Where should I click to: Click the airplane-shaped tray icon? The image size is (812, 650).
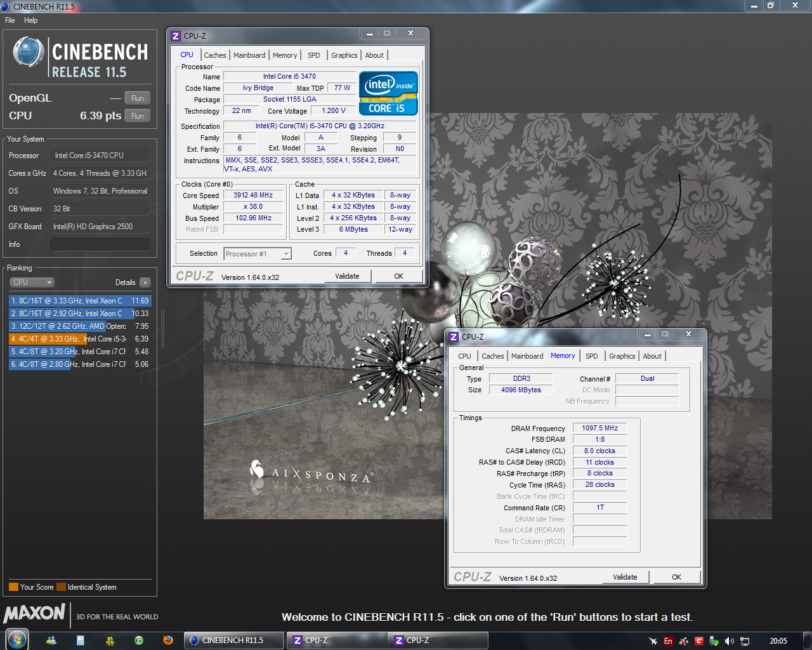(653, 641)
